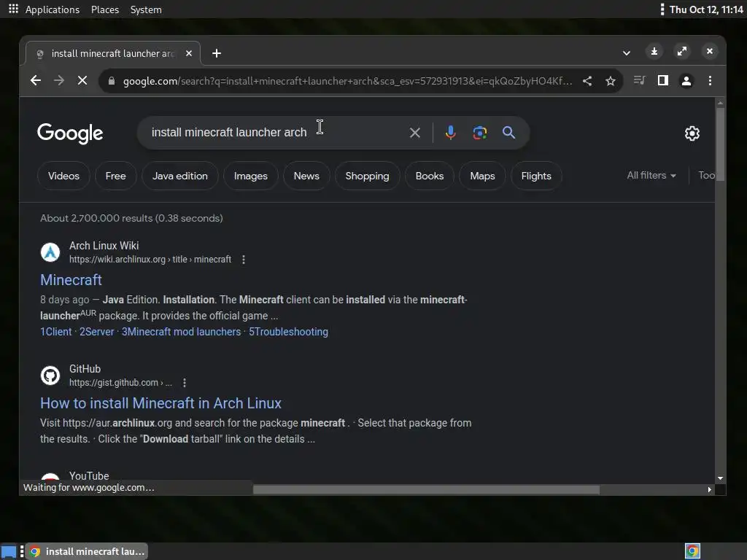Click the horizontal scrollbar right arrow

709,489
